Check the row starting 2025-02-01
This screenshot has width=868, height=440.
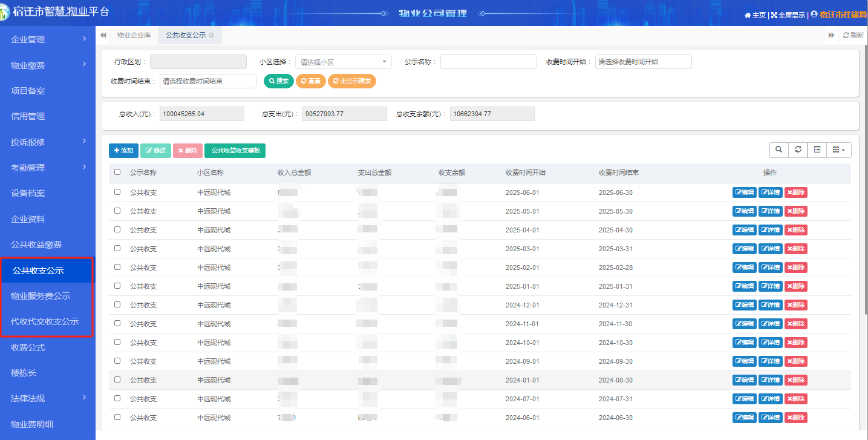pos(117,267)
